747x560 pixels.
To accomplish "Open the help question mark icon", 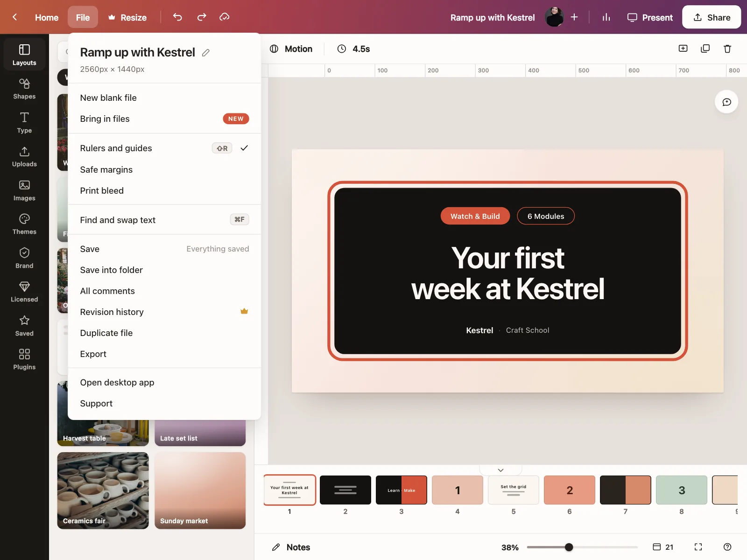I will point(727,547).
